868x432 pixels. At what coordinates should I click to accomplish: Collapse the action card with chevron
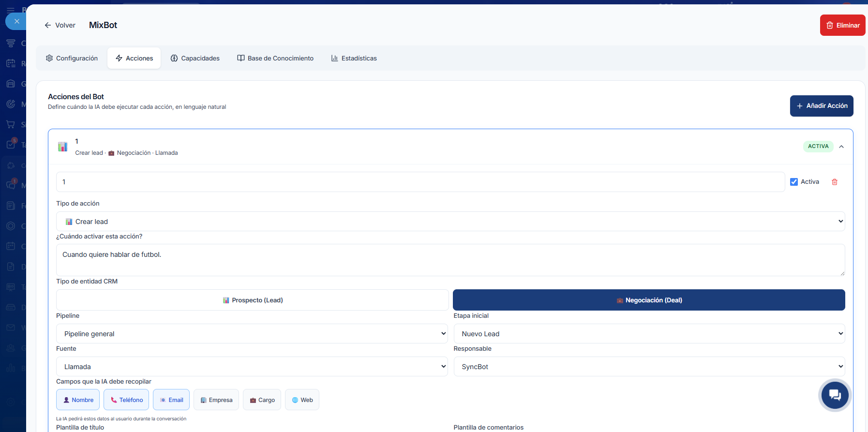coord(841,147)
